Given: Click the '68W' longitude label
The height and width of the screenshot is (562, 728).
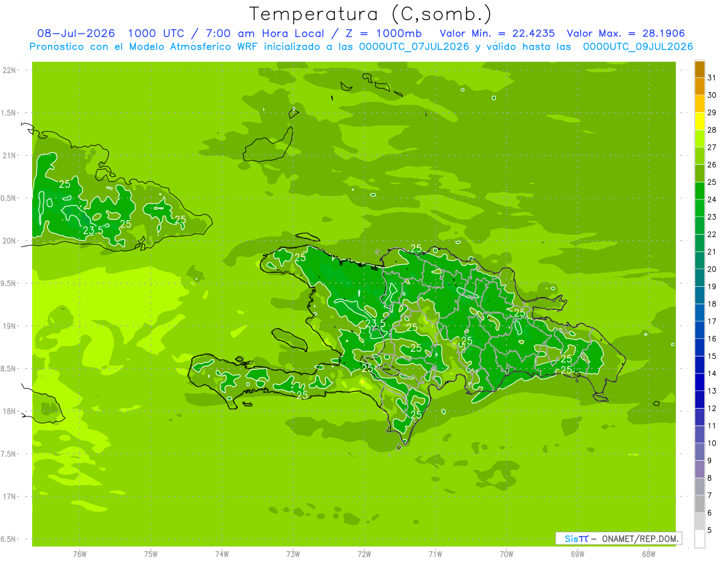Looking at the screenshot, I should [649, 554].
